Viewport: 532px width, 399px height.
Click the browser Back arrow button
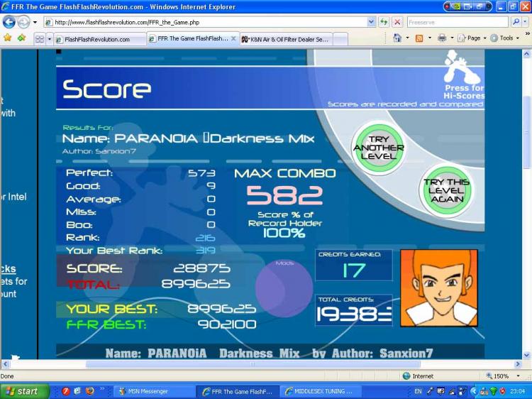click(9, 23)
